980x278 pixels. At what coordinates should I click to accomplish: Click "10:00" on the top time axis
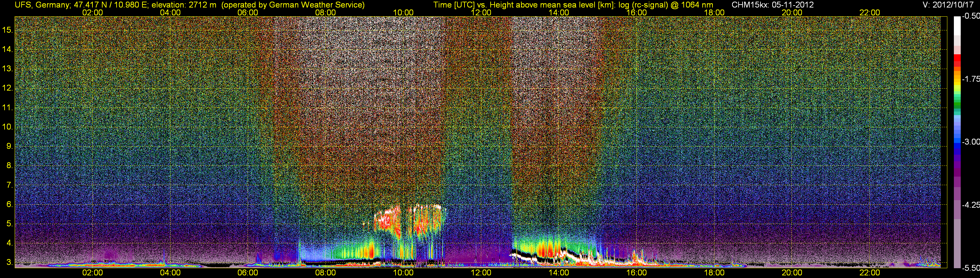point(403,12)
